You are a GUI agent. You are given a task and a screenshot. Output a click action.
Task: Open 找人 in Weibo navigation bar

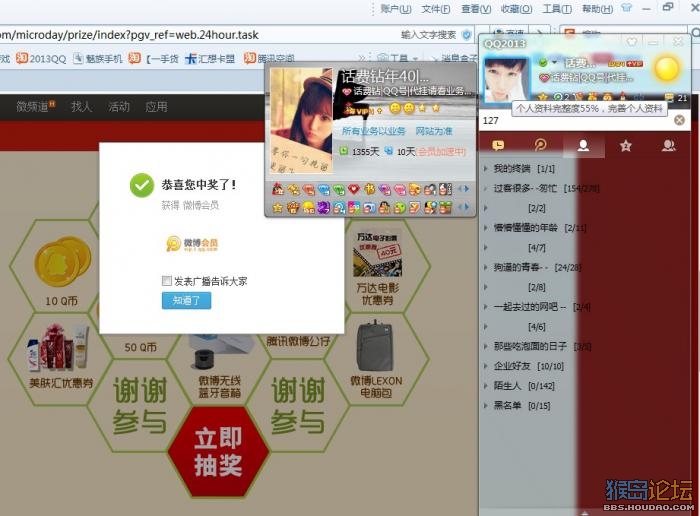point(81,107)
